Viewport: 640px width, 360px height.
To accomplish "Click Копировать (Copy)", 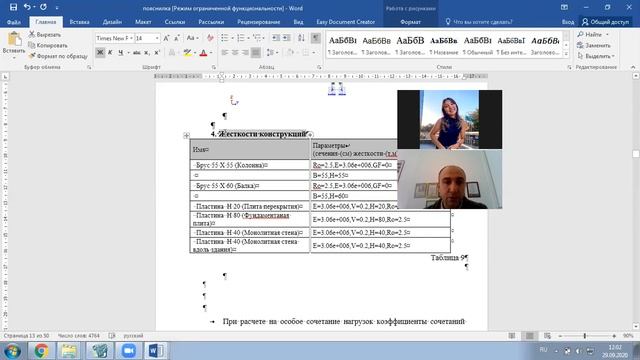I will pyautogui.click(x=47, y=45).
